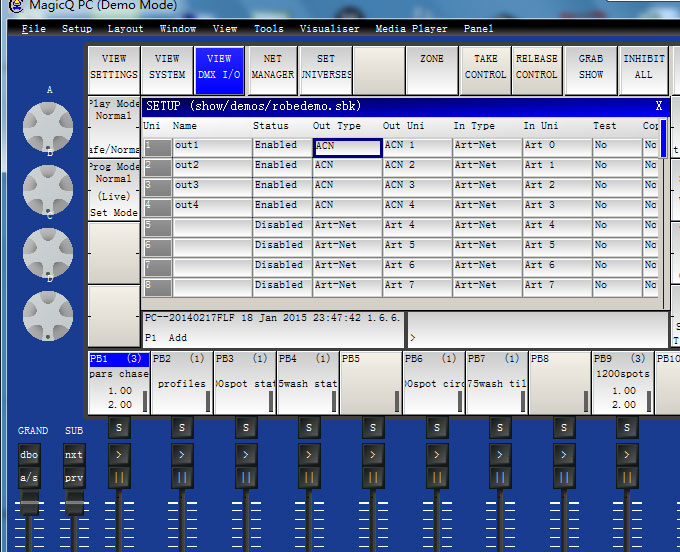Toggle universe 7 Test No cell

point(617,267)
